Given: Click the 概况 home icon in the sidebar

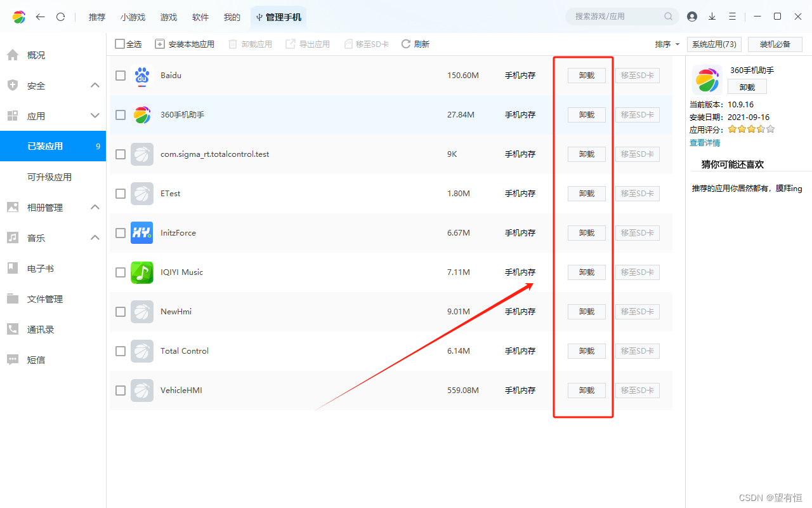Looking at the screenshot, I should pos(13,55).
